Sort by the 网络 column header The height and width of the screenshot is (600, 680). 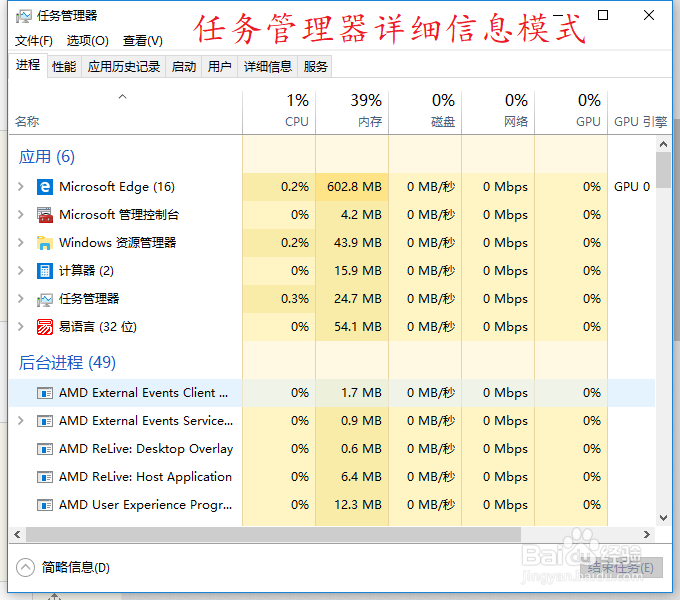(498, 113)
